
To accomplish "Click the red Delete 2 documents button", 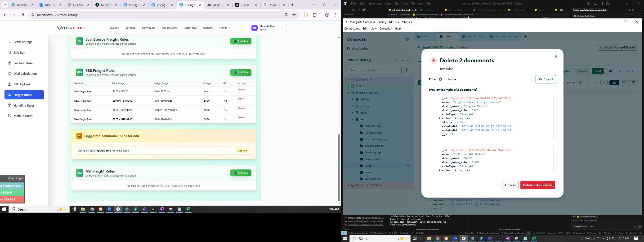I will point(537,185).
